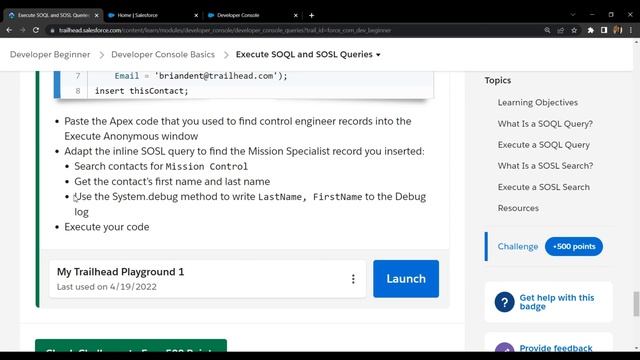Open the Provide feedback link
Screen dimensions: 640x360
[556, 348]
